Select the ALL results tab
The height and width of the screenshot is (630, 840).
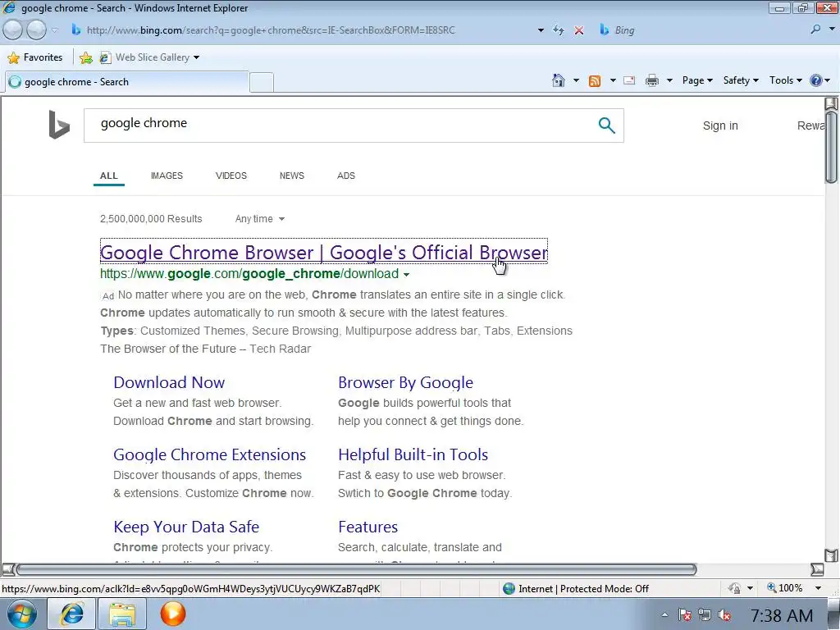pyautogui.click(x=109, y=176)
